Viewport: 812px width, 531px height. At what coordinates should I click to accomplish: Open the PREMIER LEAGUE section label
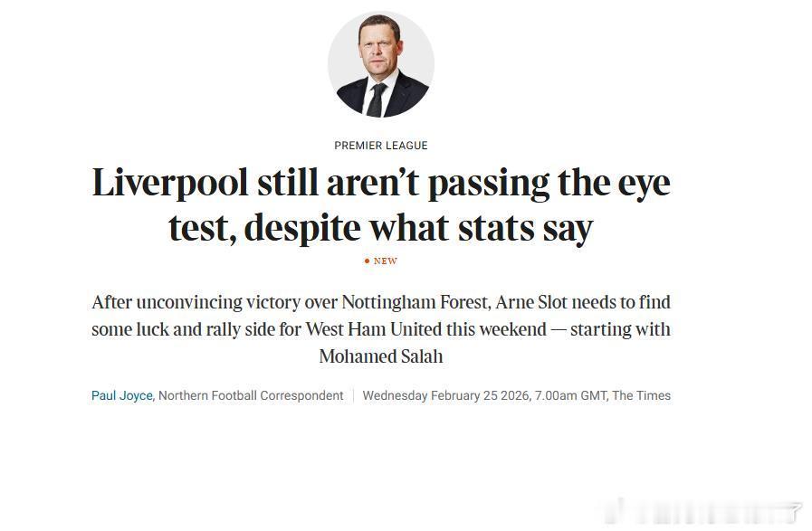[381, 146]
